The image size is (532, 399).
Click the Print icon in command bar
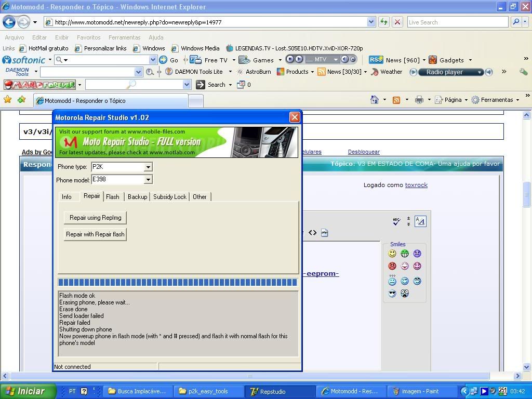tap(419, 100)
